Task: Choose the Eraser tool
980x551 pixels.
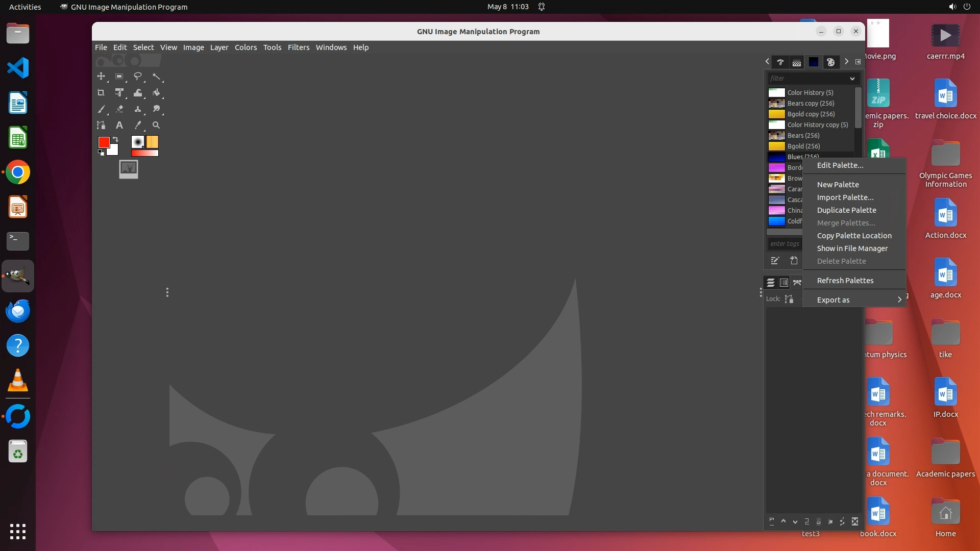Action: click(x=119, y=109)
